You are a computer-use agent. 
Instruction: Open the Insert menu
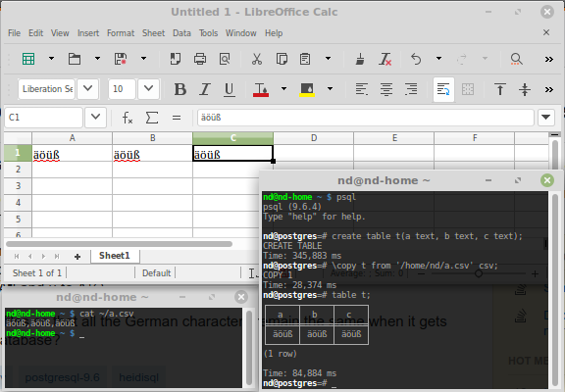(88, 33)
